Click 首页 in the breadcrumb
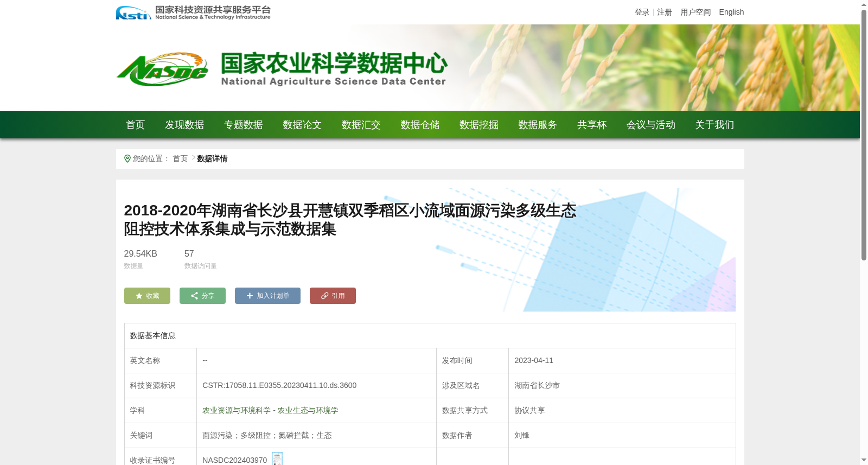This screenshot has height=465, width=868. (180, 158)
